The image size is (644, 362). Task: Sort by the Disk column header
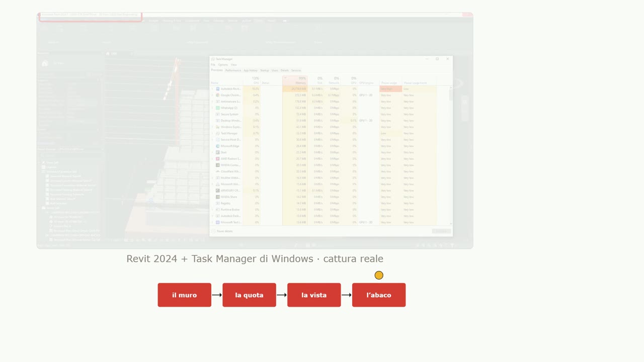point(316,80)
